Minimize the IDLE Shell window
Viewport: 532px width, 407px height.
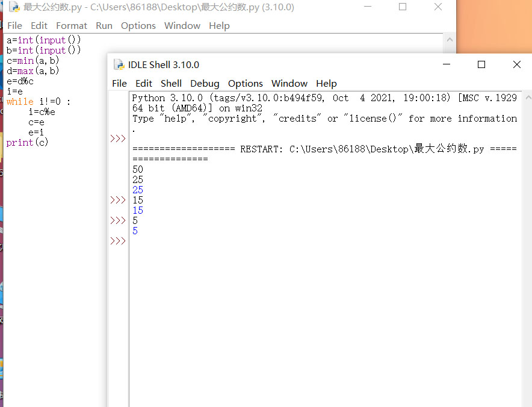[x=447, y=64]
